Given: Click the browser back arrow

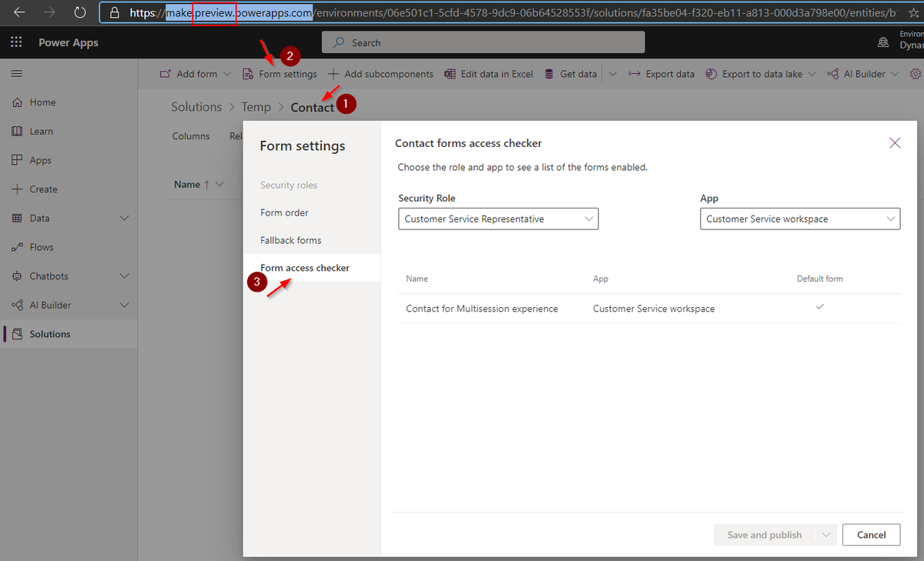Looking at the screenshot, I should point(20,12).
